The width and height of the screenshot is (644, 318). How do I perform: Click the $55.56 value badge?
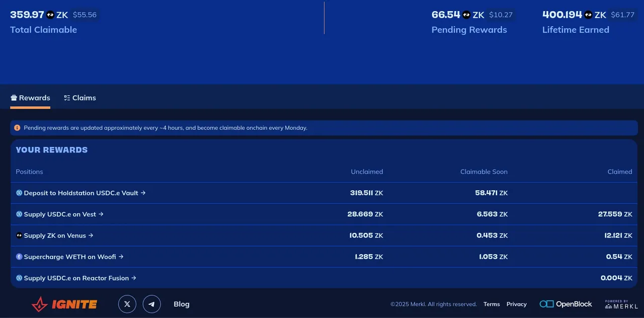coord(85,15)
